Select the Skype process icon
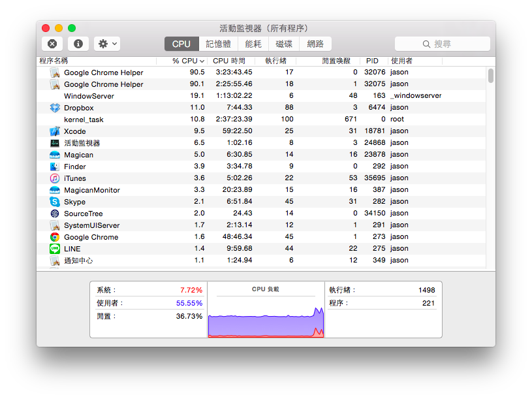Image resolution: width=532 pixels, height=399 pixels. 55,202
